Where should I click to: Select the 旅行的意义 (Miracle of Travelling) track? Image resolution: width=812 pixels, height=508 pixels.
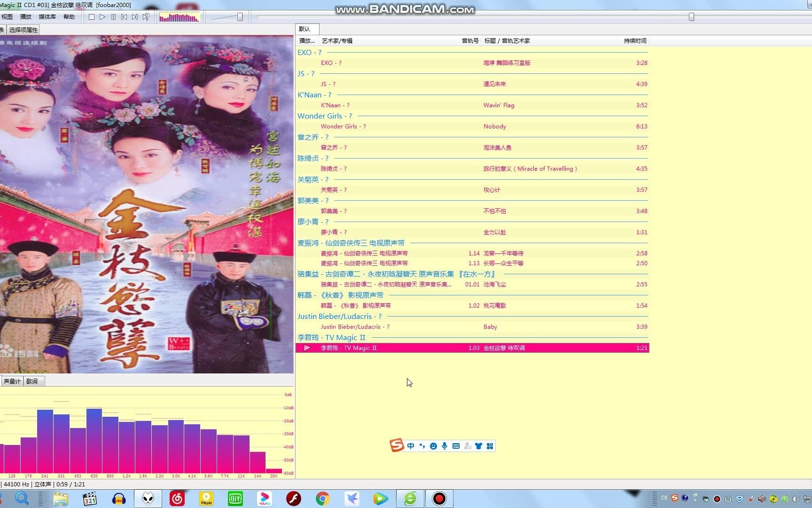(472, 168)
